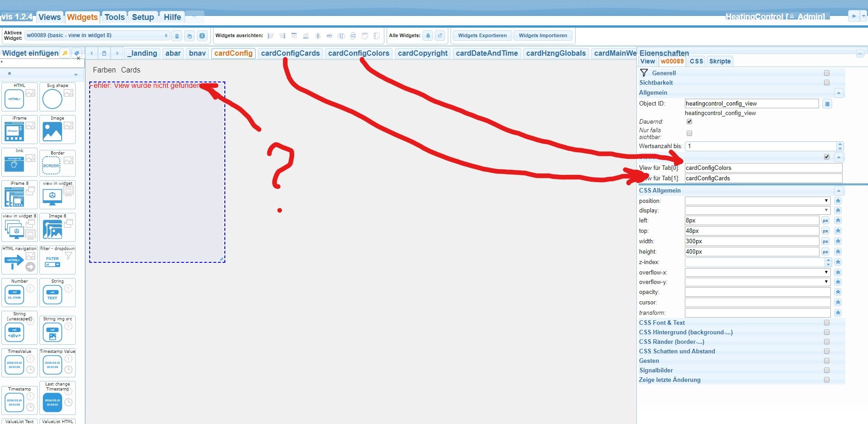Click the Object ID input field

point(752,104)
